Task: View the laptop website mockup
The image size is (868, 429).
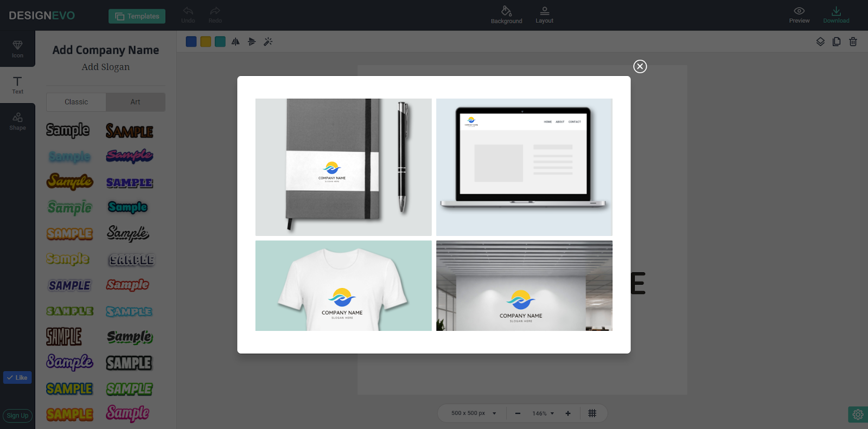Action: (524, 167)
